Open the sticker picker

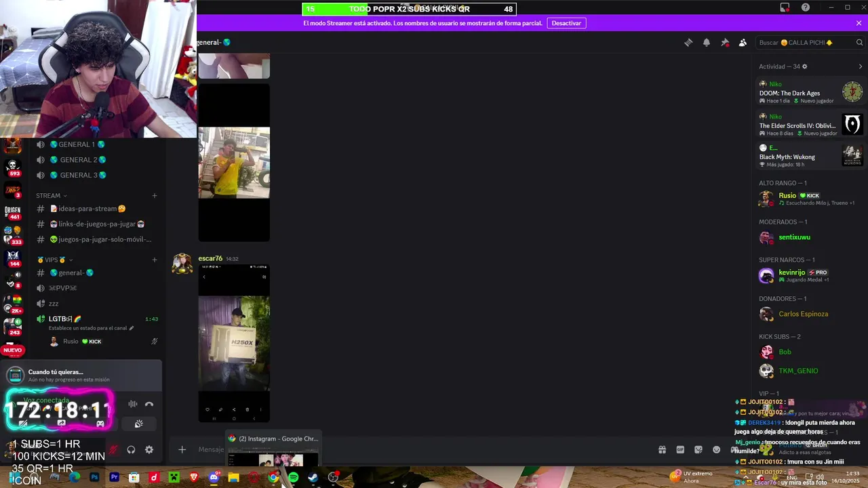click(698, 449)
